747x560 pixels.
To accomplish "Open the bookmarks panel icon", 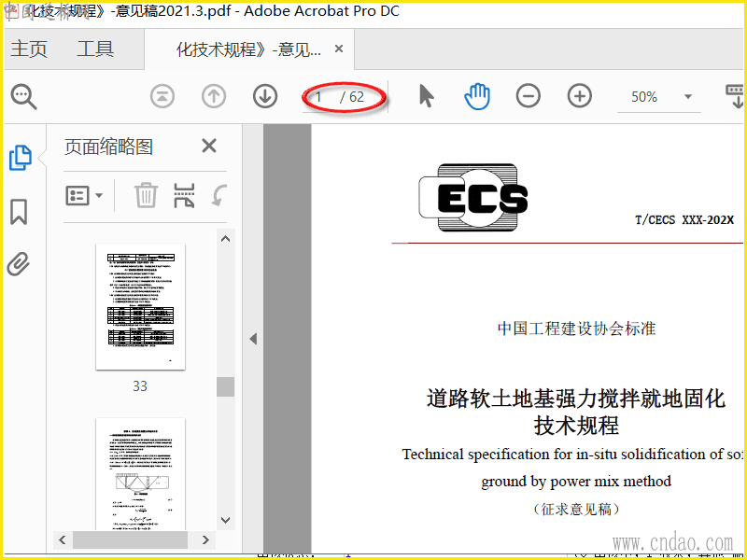I will [19, 212].
